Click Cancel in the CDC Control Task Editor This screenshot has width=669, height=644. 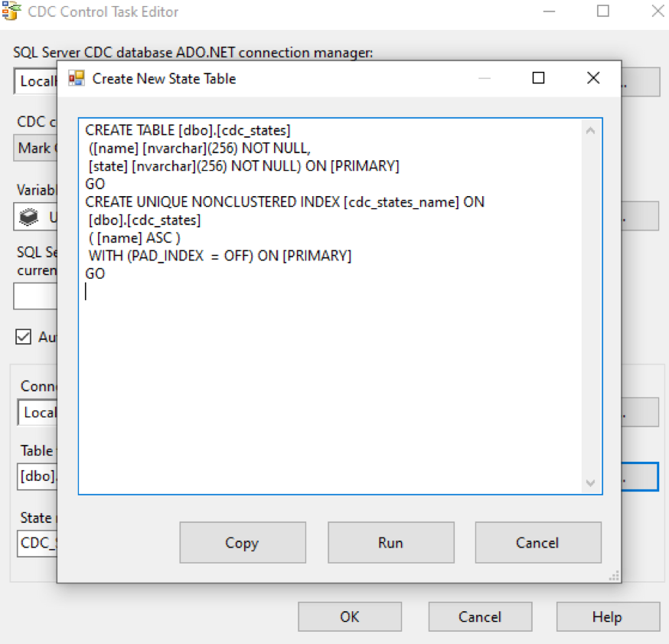pos(479,616)
